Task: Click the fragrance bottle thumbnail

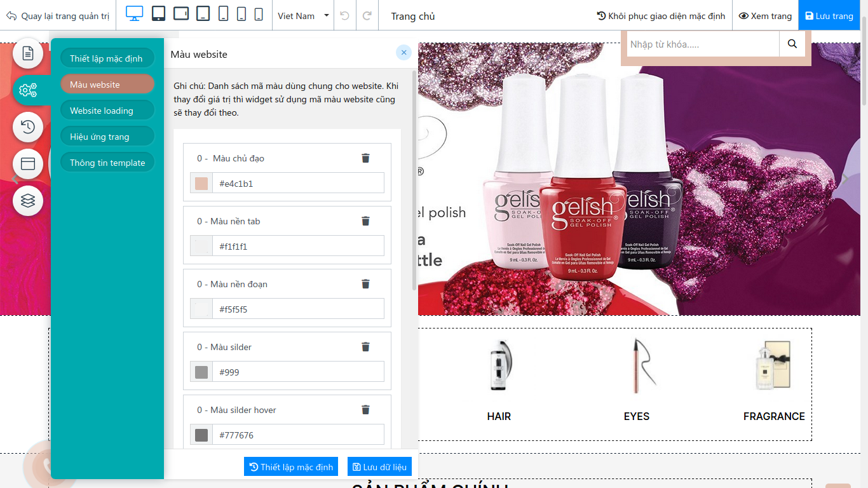Action: 774,365
